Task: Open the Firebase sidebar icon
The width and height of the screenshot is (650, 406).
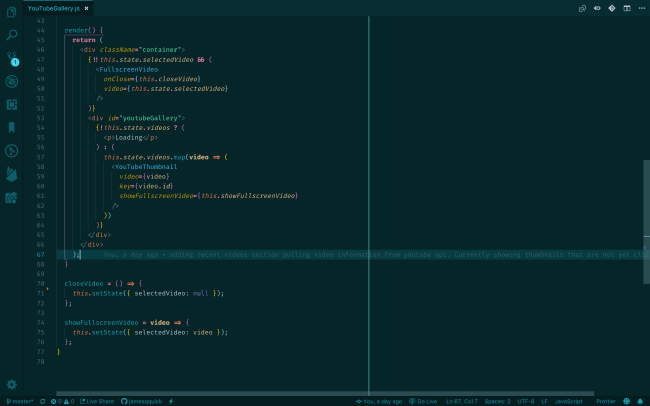Action: point(12,174)
